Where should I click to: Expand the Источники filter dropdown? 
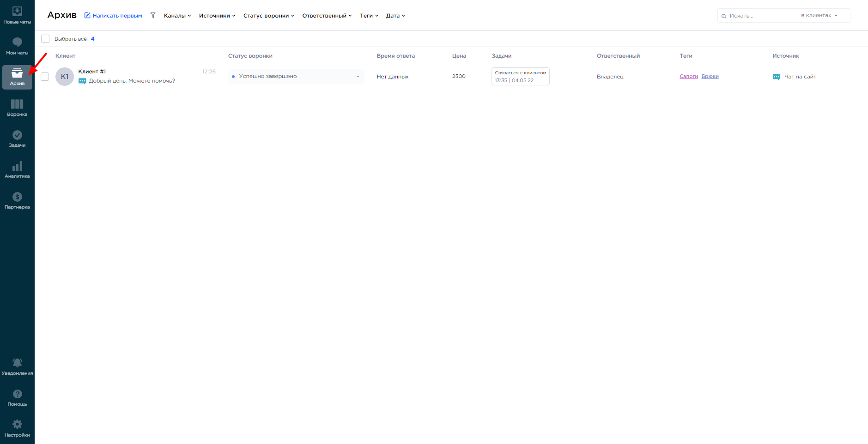pyautogui.click(x=217, y=16)
